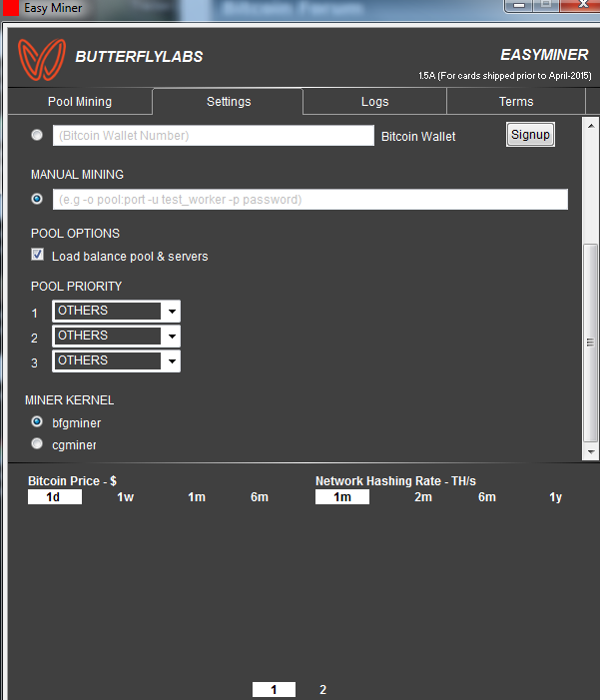Image resolution: width=600 pixels, height=700 pixels.
Task: Select 1y Network Hashing Rate range
Action: 555,497
